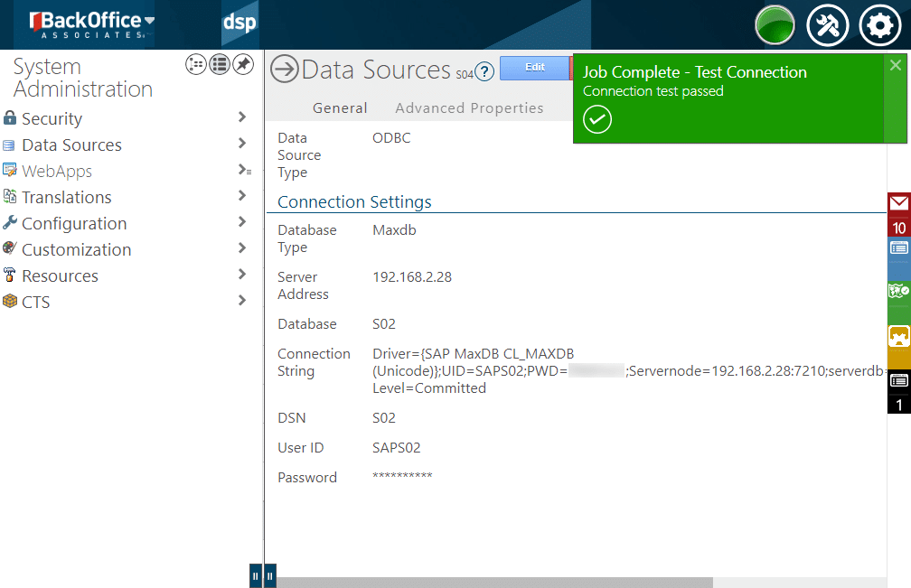Select Data Sources in the sidebar
Viewport: 911px width, 588px height.
[x=71, y=145]
